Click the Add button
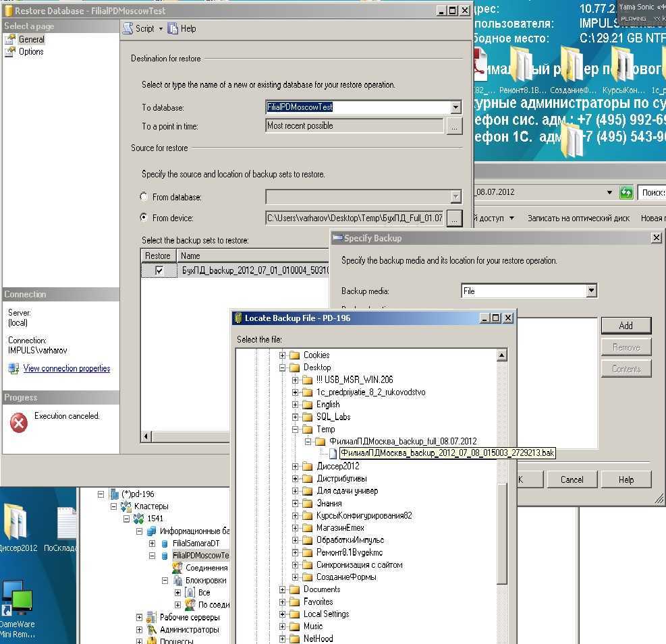 (x=626, y=326)
